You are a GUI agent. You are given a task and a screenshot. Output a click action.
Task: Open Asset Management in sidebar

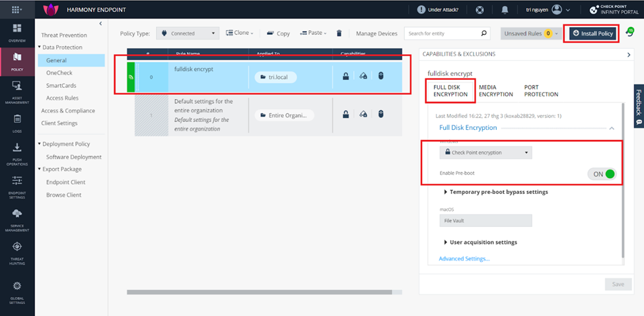[17, 93]
